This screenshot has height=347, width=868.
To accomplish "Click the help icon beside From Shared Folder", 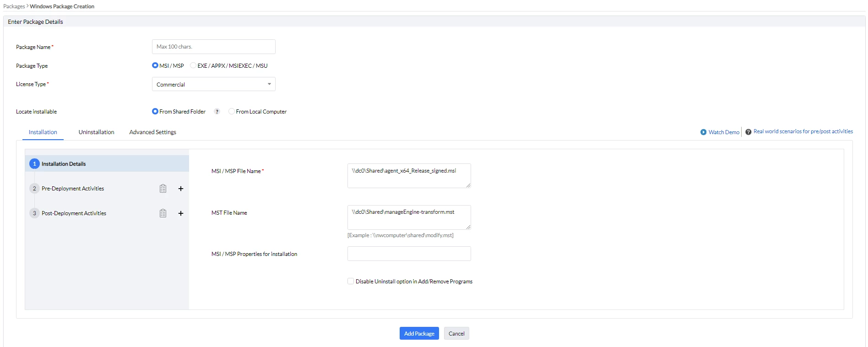I will point(217,111).
